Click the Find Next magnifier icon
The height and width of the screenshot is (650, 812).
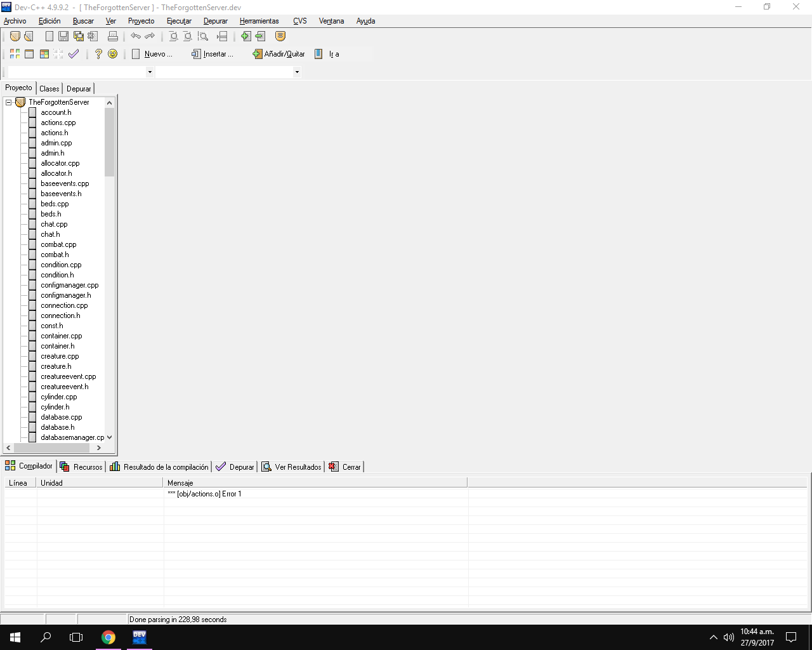[x=203, y=36]
